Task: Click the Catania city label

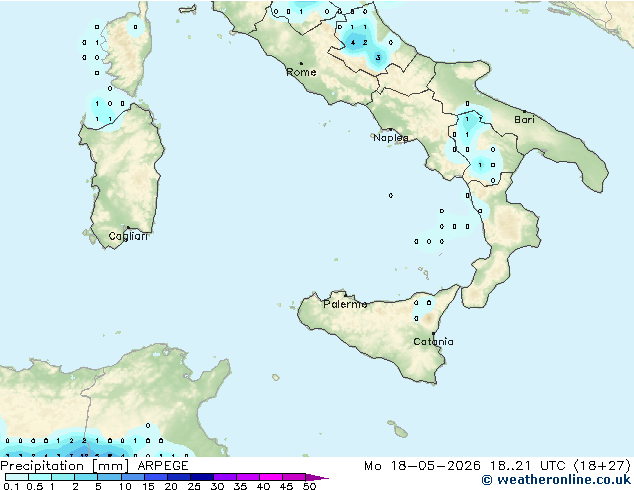Action: click(x=433, y=342)
